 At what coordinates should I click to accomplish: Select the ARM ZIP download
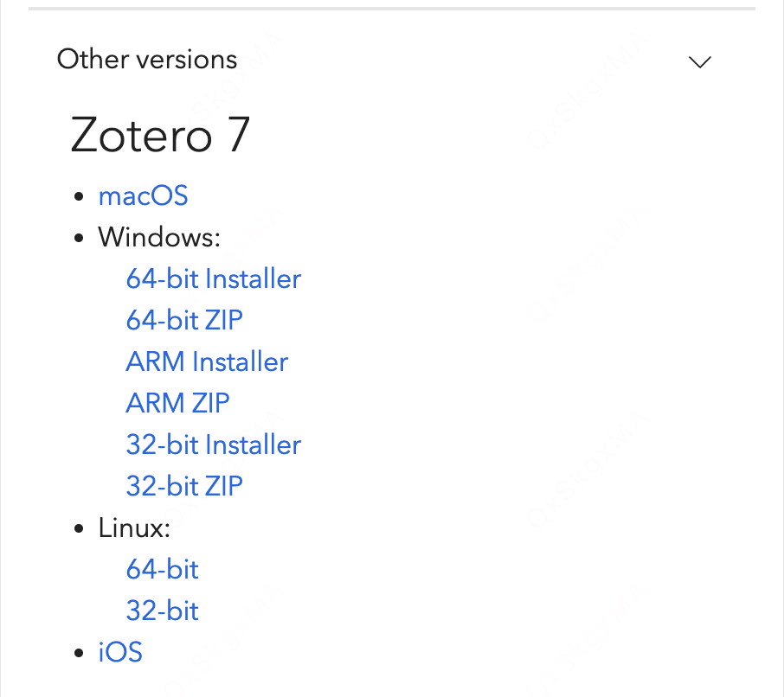click(x=177, y=403)
